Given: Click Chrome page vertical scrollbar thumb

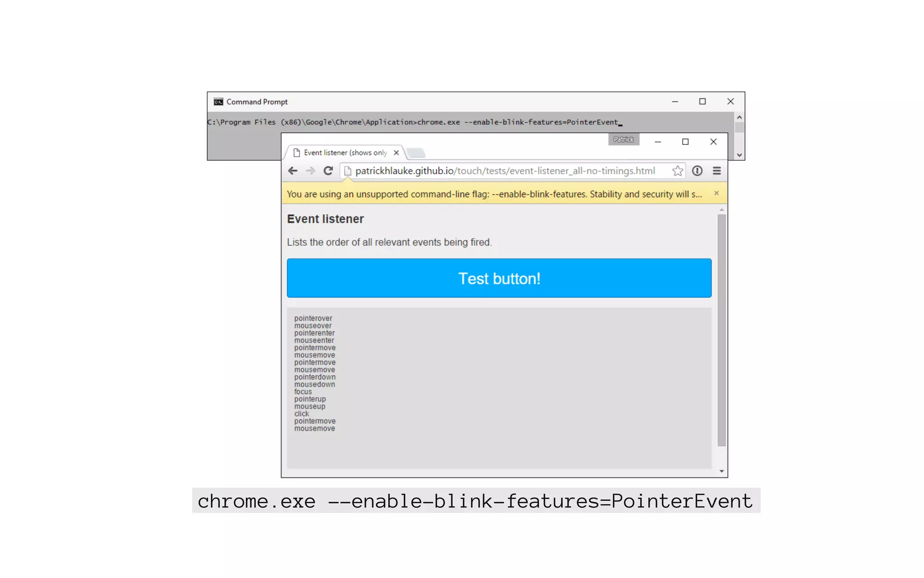Looking at the screenshot, I should 721,330.
